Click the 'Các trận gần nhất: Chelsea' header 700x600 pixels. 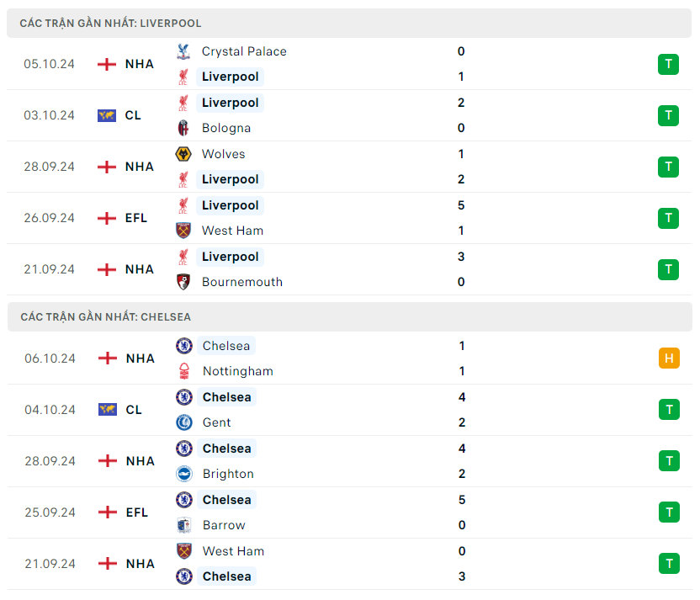105,317
